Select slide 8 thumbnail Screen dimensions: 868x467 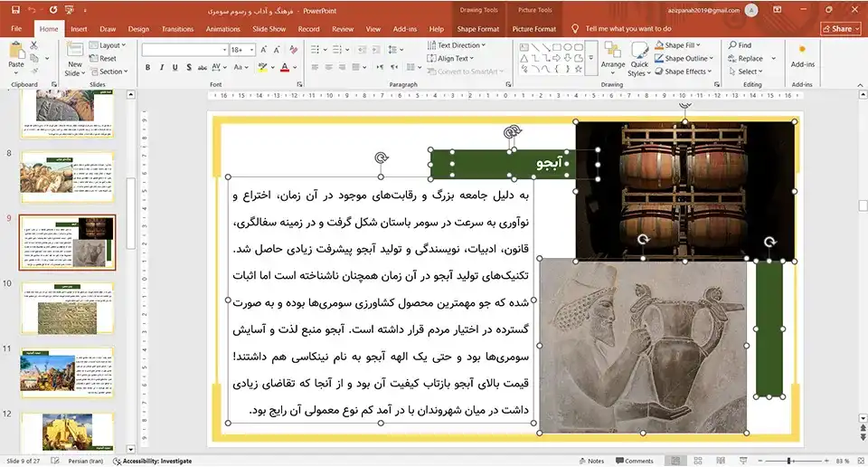pos(68,176)
